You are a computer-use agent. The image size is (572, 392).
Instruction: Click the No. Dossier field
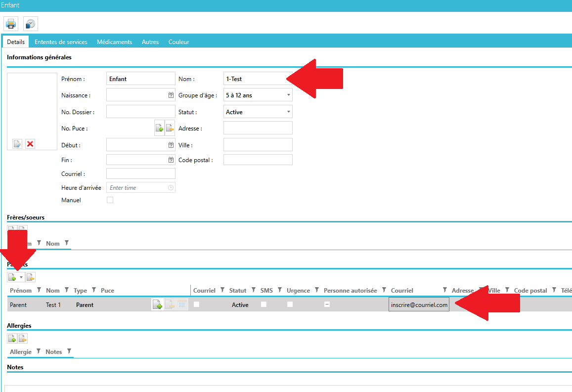coord(141,112)
